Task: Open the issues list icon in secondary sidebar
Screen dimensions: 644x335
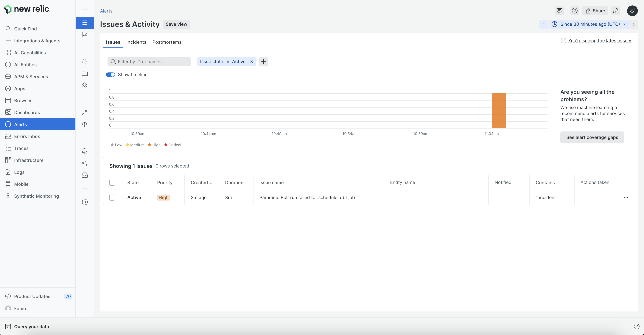Action: [85, 23]
